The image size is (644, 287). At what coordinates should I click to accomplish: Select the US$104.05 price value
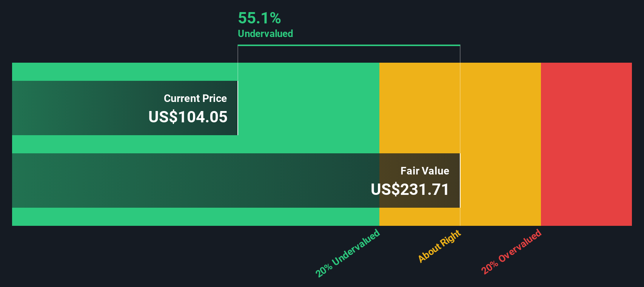(188, 117)
